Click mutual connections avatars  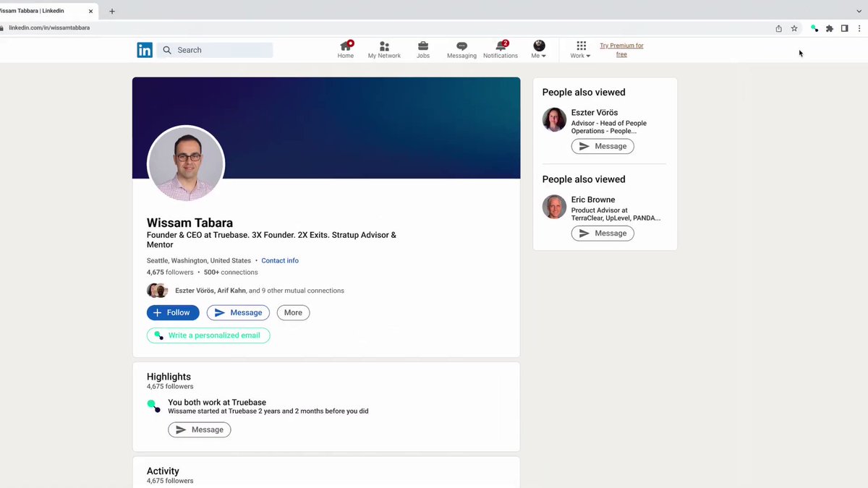tap(158, 291)
